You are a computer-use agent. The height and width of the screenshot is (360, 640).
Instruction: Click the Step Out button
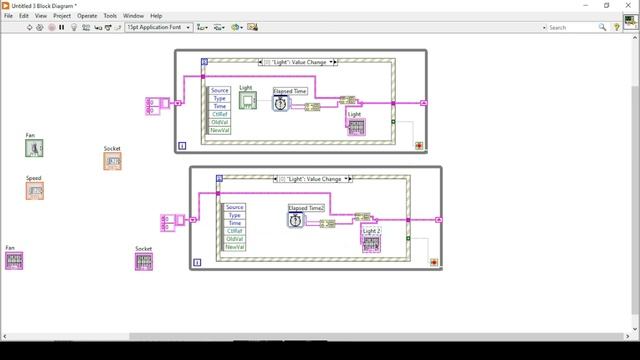tap(118, 27)
